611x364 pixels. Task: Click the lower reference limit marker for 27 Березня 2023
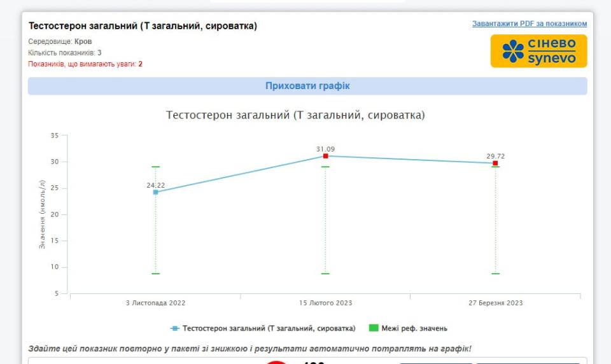coord(495,274)
